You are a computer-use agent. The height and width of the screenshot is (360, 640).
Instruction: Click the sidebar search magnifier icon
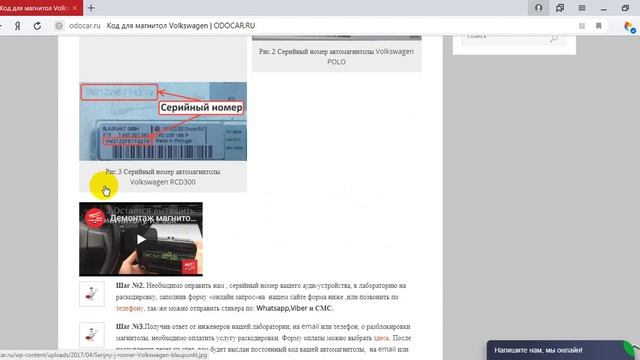point(553,39)
